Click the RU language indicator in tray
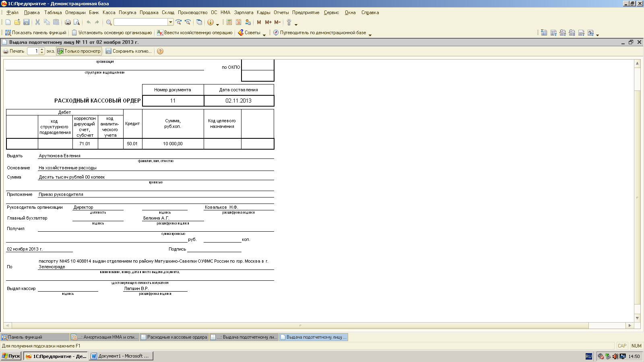This screenshot has width=644, height=362. pos(588,356)
